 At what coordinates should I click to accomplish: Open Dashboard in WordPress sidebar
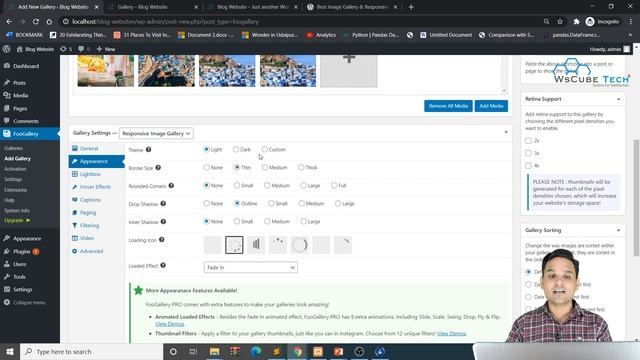(x=26, y=66)
